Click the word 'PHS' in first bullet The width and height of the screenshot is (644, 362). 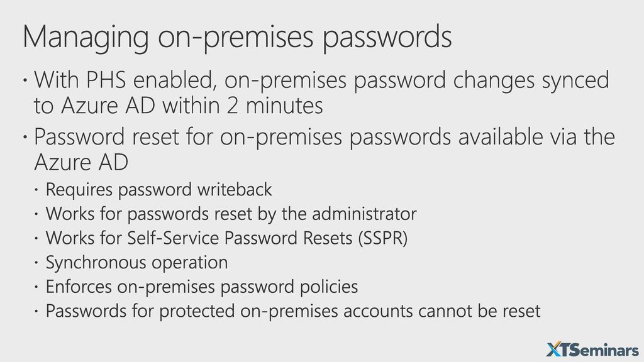pyautogui.click(x=106, y=80)
